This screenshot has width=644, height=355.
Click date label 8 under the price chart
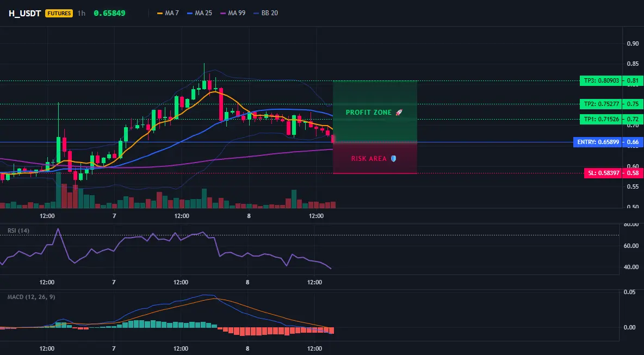(x=249, y=216)
